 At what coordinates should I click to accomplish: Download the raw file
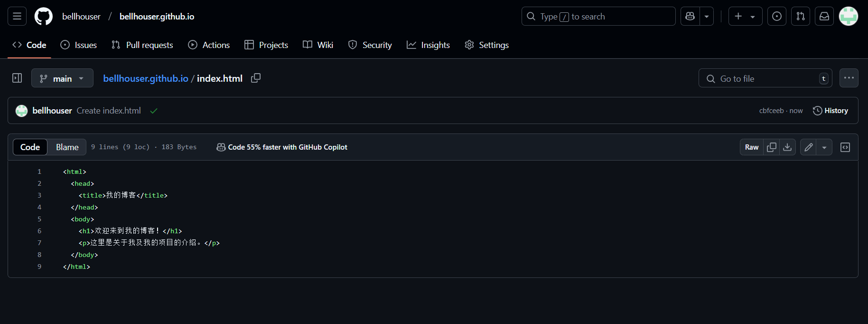pyautogui.click(x=787, y=147)
